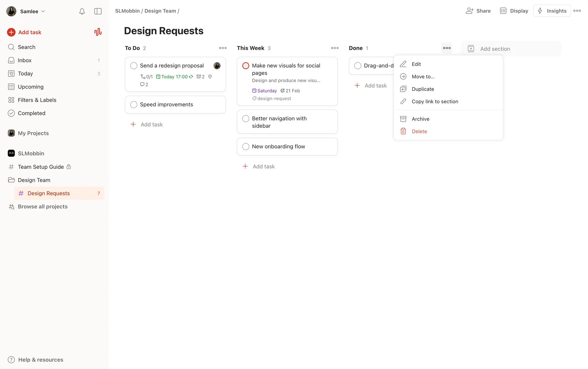Click the red voice waveform icon
This screenshot has height=369, width=588.
tap(98, 32)
